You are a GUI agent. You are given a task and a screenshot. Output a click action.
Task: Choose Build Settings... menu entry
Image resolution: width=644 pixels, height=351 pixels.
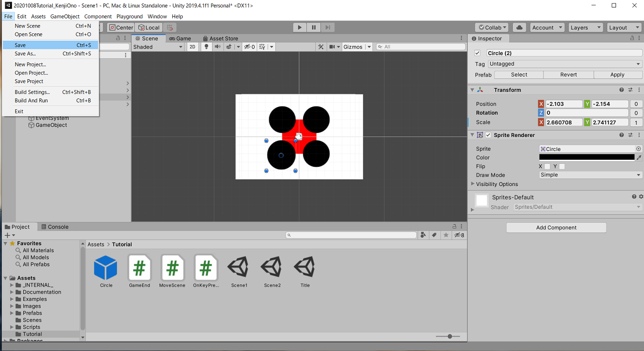click(50, 92)
